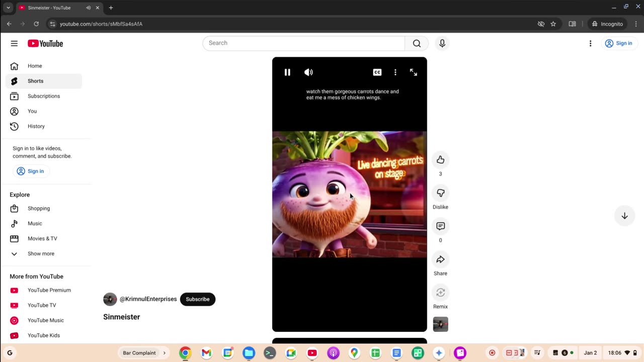The width and height of the screenshot is (644, 362).
Task: Open YouTube Kids link
Action: point(44,335)
